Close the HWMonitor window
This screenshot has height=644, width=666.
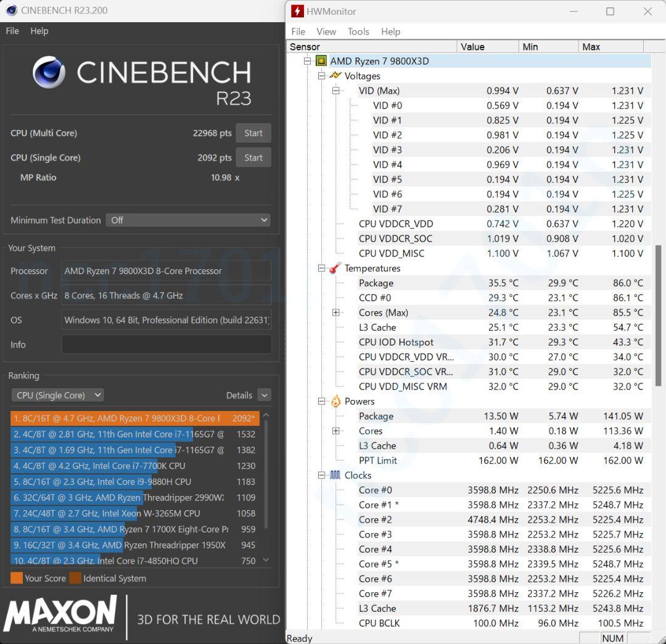pos(647,12)
